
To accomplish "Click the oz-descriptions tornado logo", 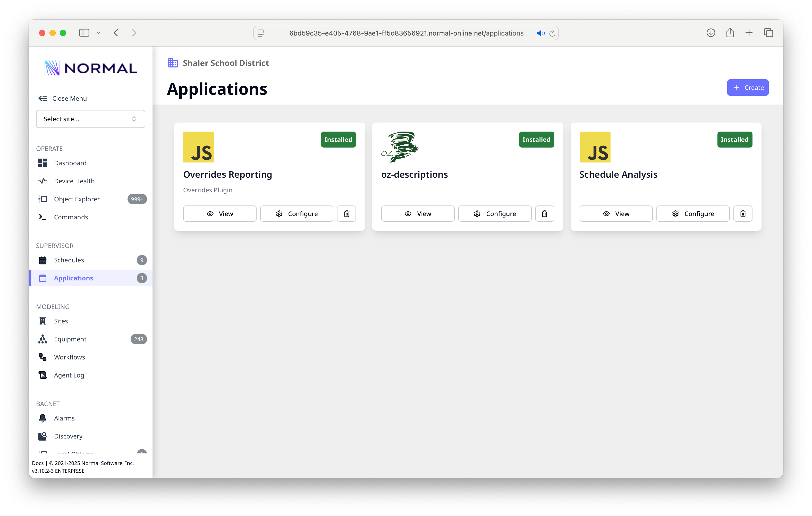I will tap(400, 147).
